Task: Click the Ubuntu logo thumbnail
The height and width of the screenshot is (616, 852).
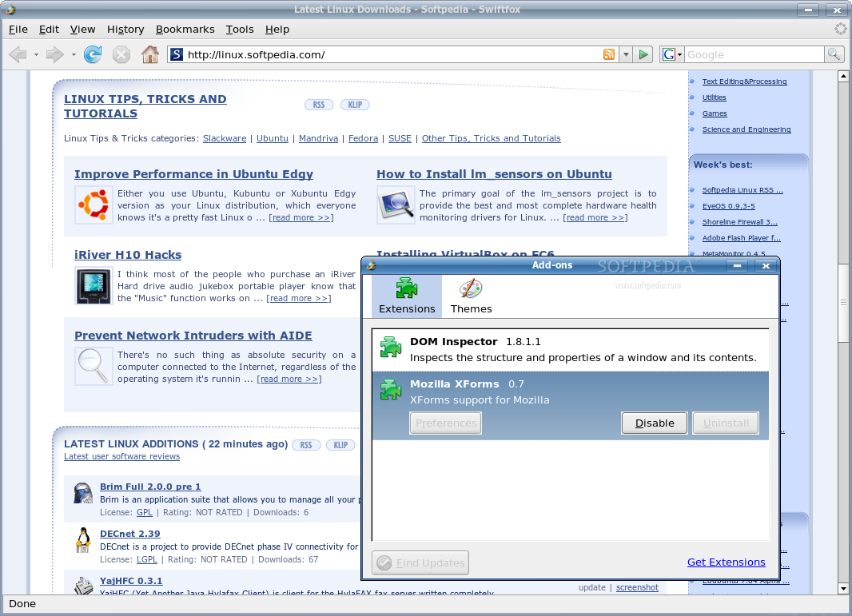Action: click(x=94, y=205)
